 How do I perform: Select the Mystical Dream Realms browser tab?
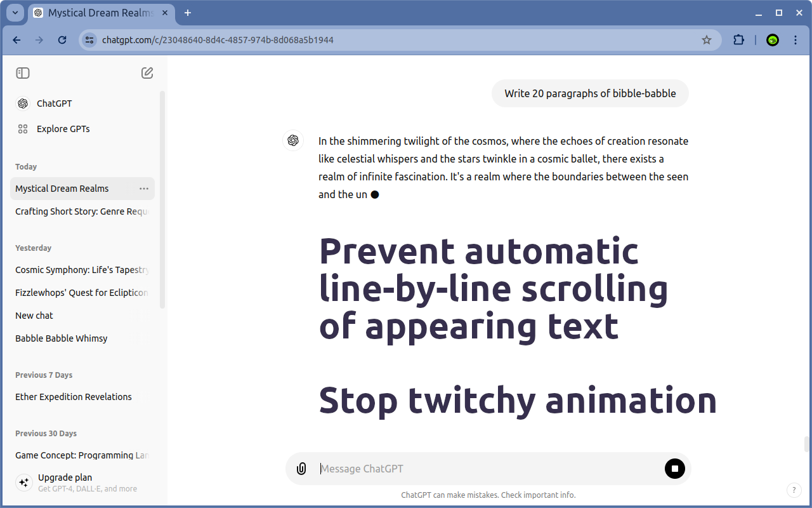coord(101,13)
